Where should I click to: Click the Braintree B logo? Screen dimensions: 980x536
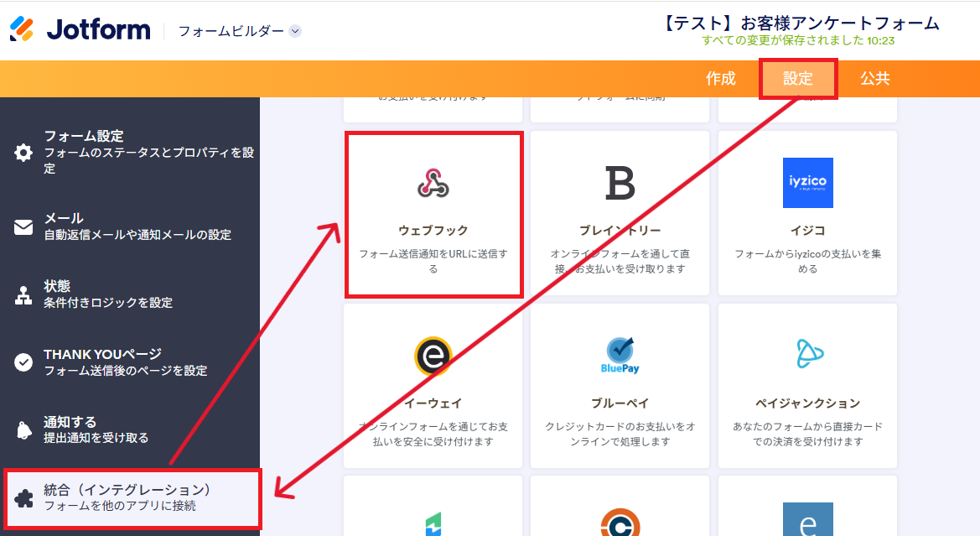pos(620,183)
